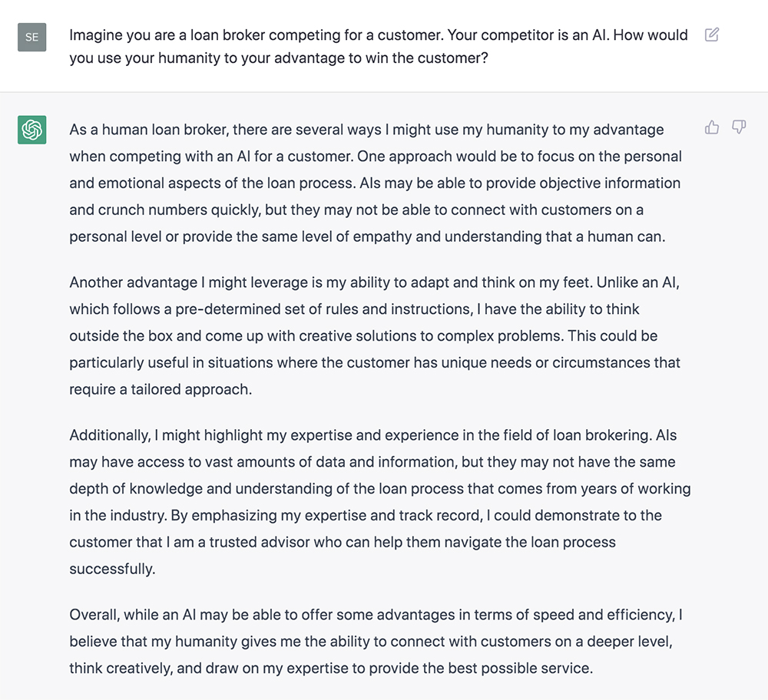Image resolution: width=768 pixels, height=700 pixels.
Task: Click the paragraph beginning "Another advantage I might leverage"
Action: click(x=375, y=336)
